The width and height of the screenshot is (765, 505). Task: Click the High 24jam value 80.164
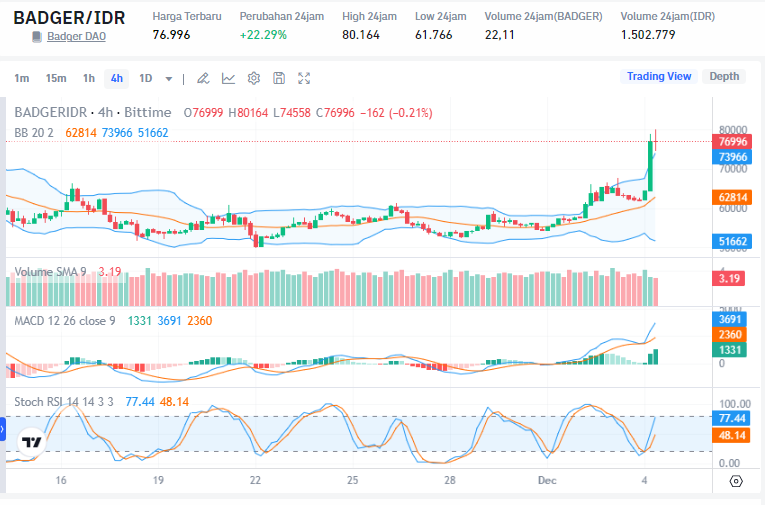[x=361, y=35]
